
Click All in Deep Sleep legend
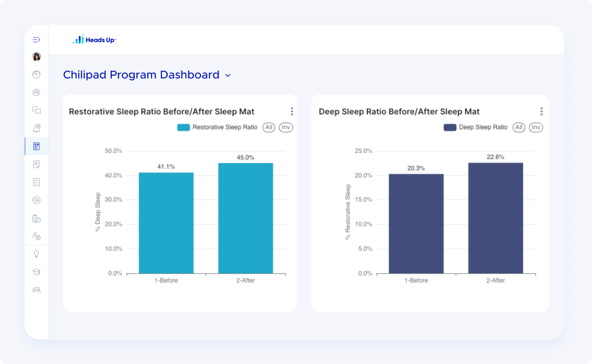[x=519, y=127]
